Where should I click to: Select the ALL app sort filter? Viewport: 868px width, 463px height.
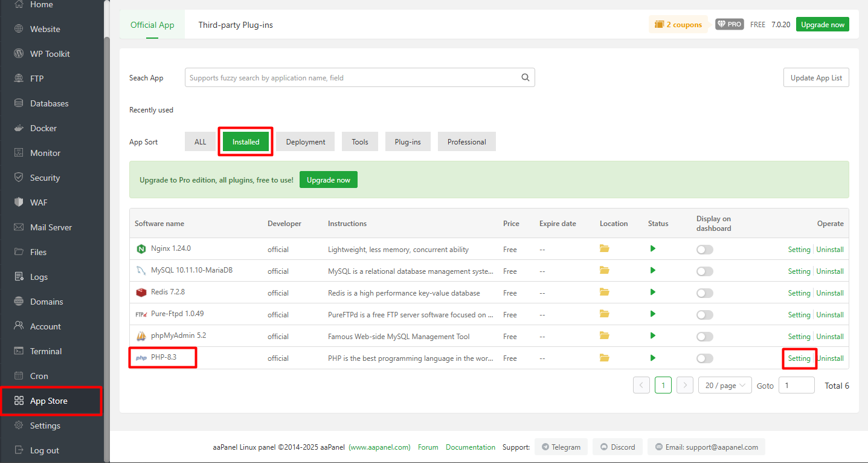(200, 141)
